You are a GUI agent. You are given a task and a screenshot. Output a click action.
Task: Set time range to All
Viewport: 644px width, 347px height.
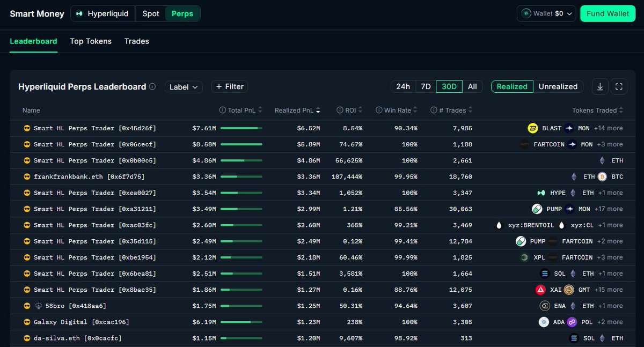472,86
